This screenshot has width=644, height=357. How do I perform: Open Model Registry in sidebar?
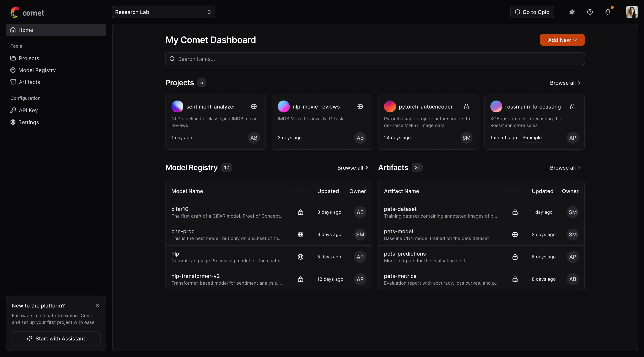coord(33,70)
